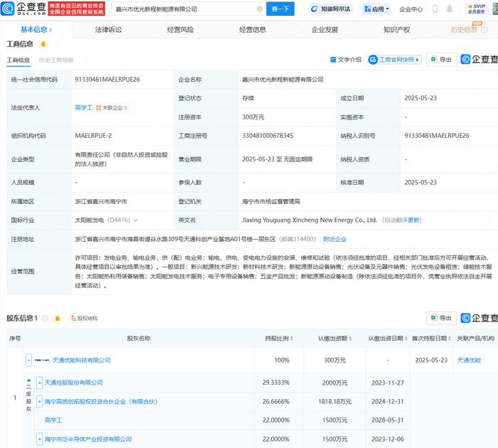Click the 1818.18万元 contribution amount
Image resolution: width=498 pixels, height=448 pixels.
pos(335,402)
